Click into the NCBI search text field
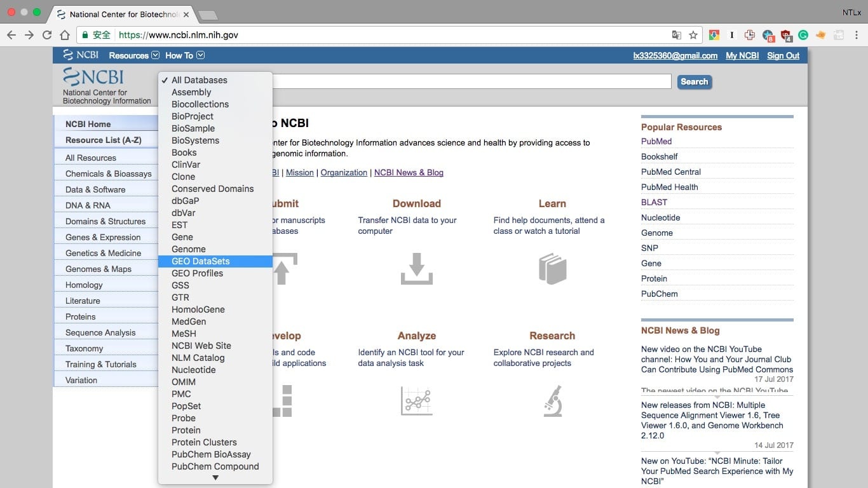The width and height of the screenshot is (868, 488). point(471,81)
